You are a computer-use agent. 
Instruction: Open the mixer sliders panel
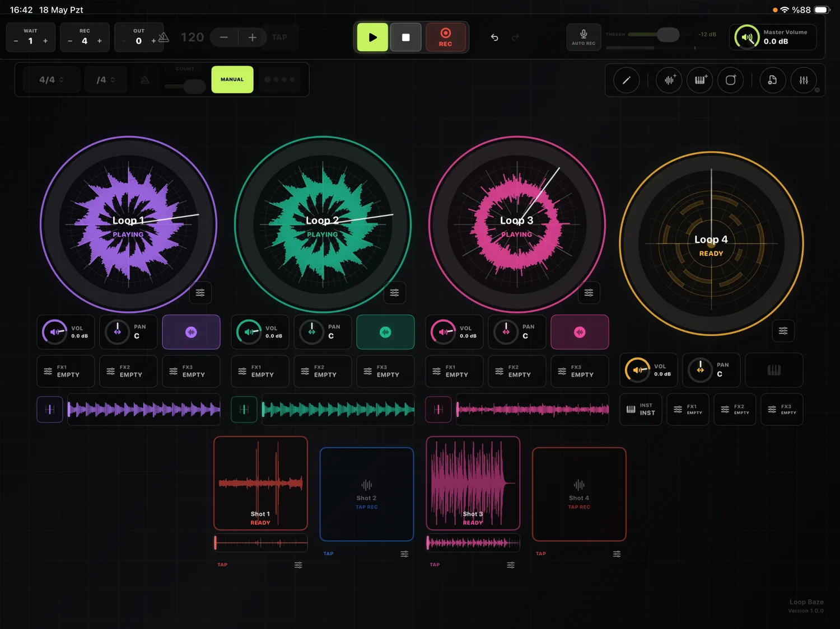[x=804, y=80]
